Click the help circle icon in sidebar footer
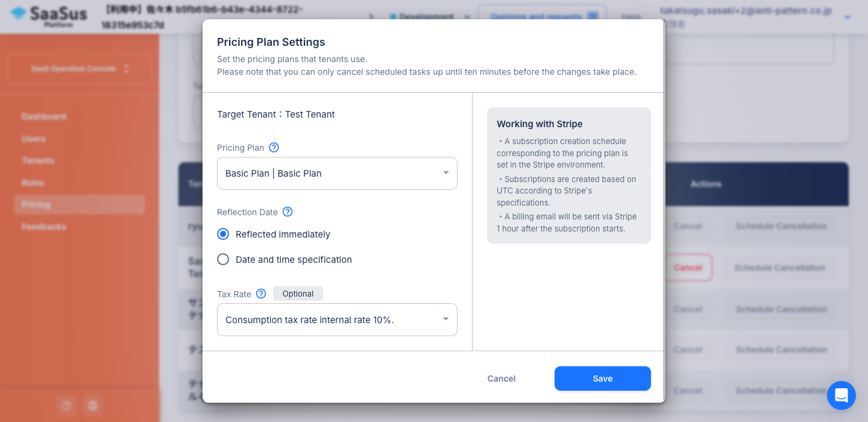The height and width of the screenshot is (422, 868). 66,406
